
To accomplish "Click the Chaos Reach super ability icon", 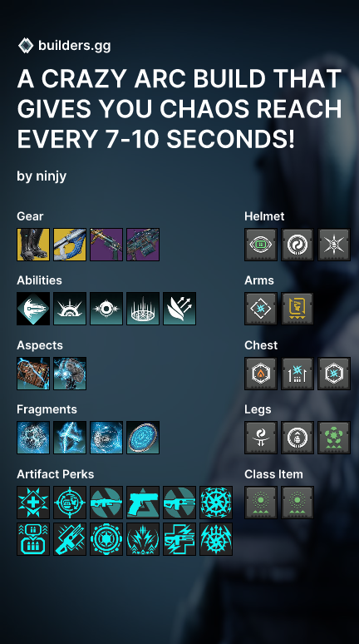I will [x=33, y=309].
